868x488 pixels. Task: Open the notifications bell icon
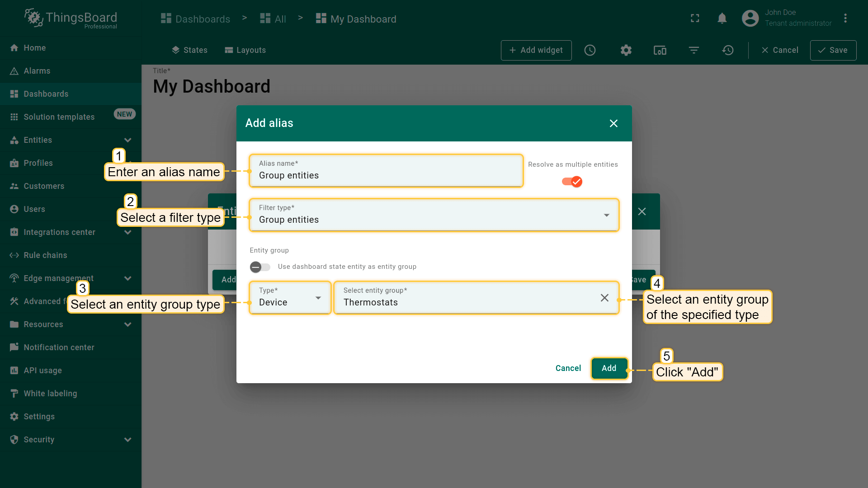pos(722,19)
